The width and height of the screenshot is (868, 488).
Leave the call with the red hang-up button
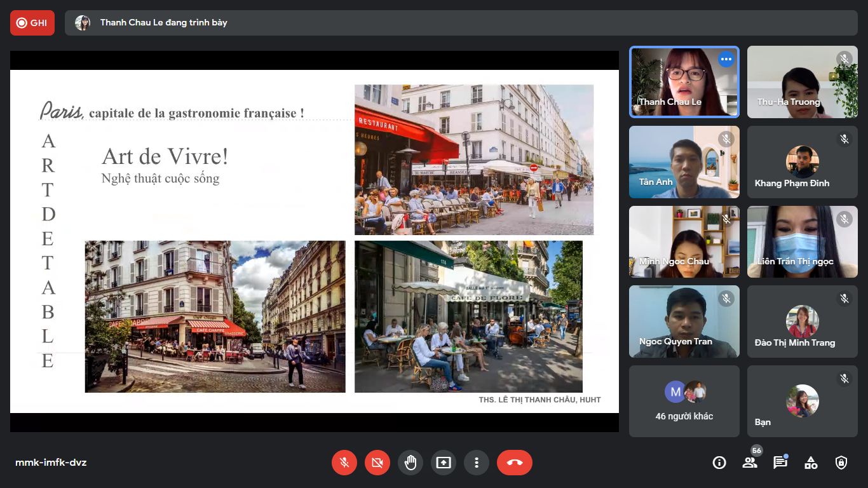pyautogui.click(x=515, y=463)
